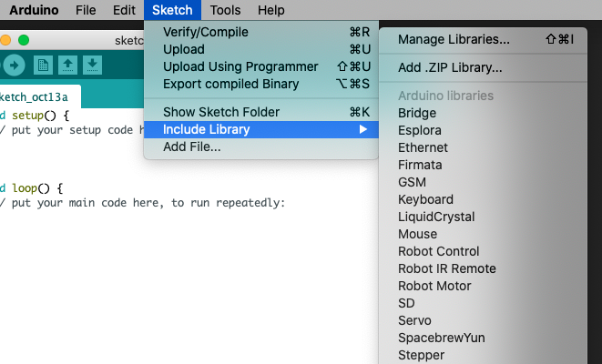Viewport: 602px width, 364px height.
Task: Choose Verify/Compile from the Sketch menu
Action: pos(261,32)
